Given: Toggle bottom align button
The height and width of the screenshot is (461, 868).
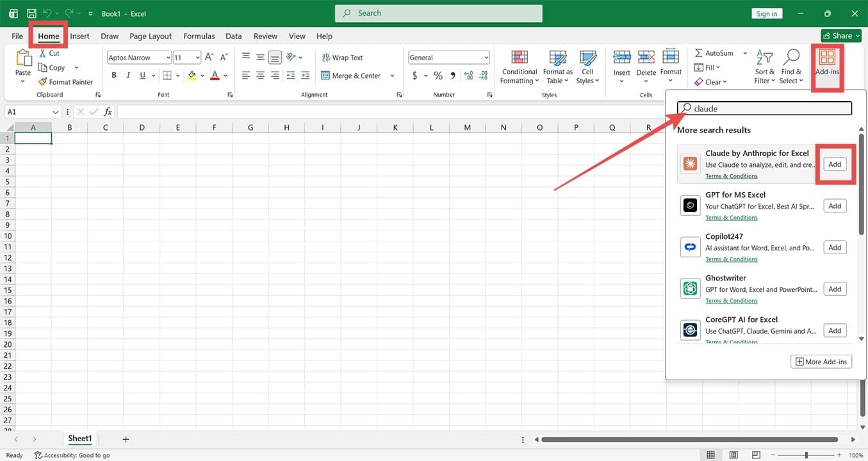Looking at the screenshot, I should coord(275,58).
